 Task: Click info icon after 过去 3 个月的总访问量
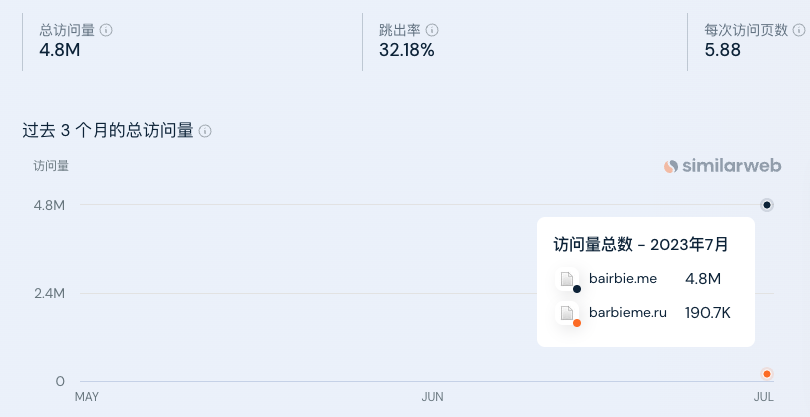click(205, 131)
